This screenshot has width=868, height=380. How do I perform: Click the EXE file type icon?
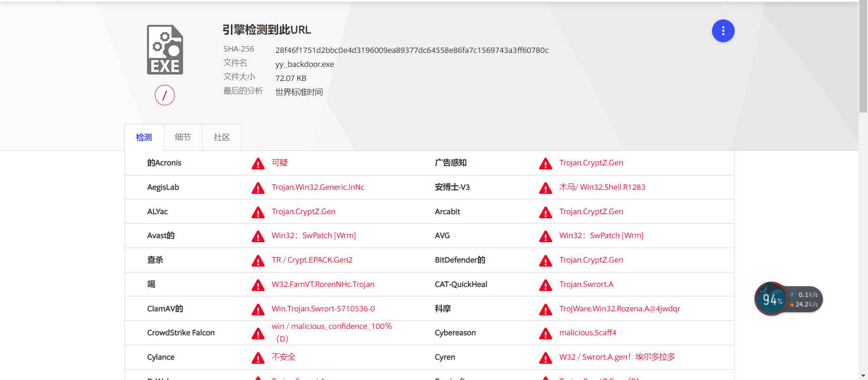click(165, 50)
